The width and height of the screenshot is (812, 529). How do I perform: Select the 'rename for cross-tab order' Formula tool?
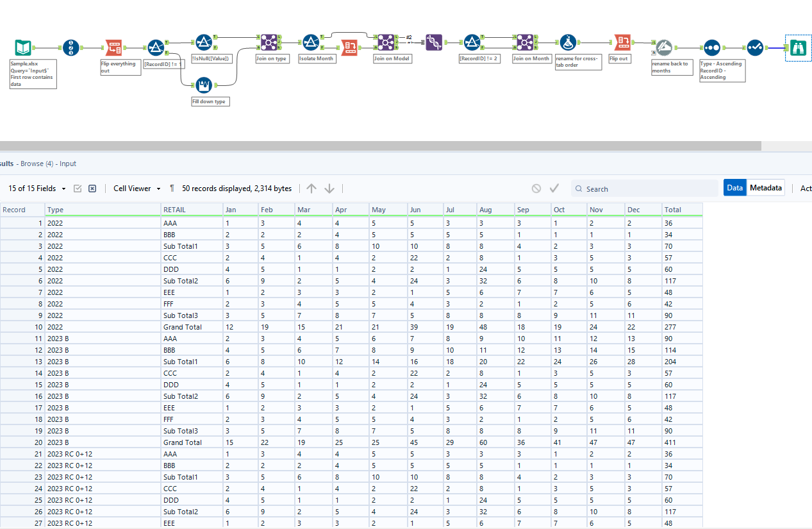click(x=567, y=43)
